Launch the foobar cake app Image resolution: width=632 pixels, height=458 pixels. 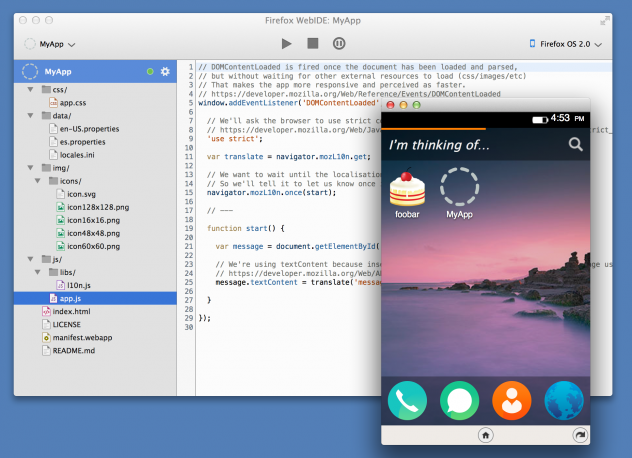[x=406, y=188]
